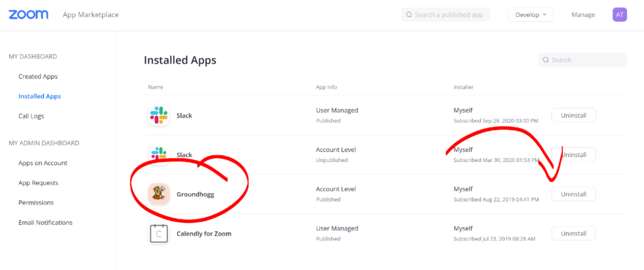Open Call Logs
This screenshot has width=644, height=270.
[31, 116]
